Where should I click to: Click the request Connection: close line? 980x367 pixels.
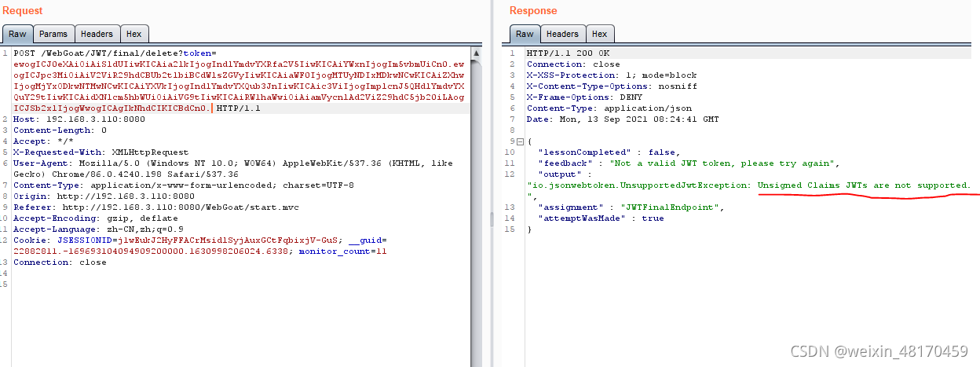[x=60, y=262]
